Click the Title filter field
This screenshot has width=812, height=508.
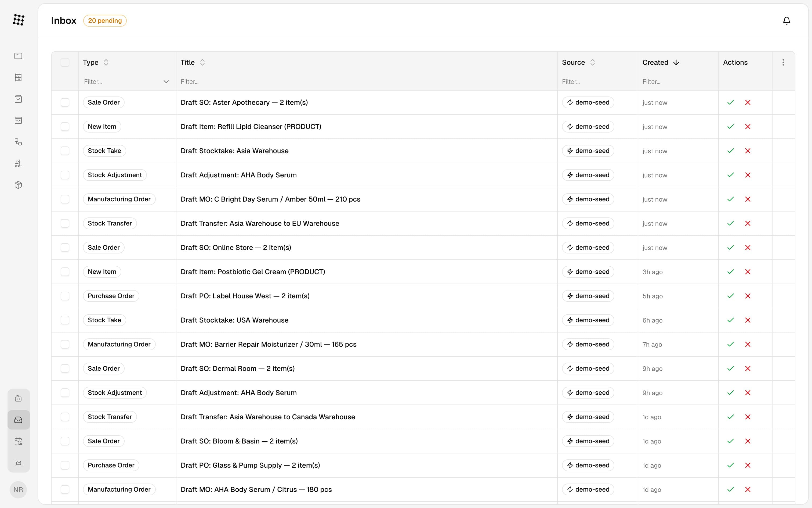tap(367, 82)
